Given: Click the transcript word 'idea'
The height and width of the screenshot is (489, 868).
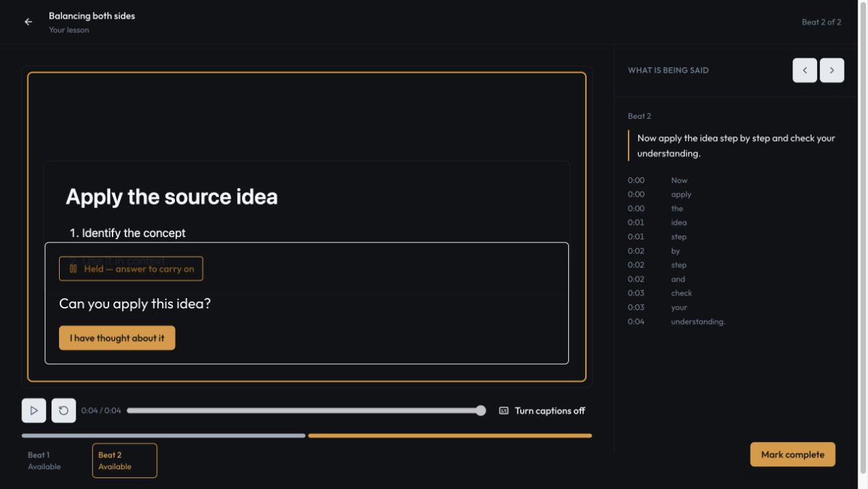Looking at the screenshot, I should (679, 223).
